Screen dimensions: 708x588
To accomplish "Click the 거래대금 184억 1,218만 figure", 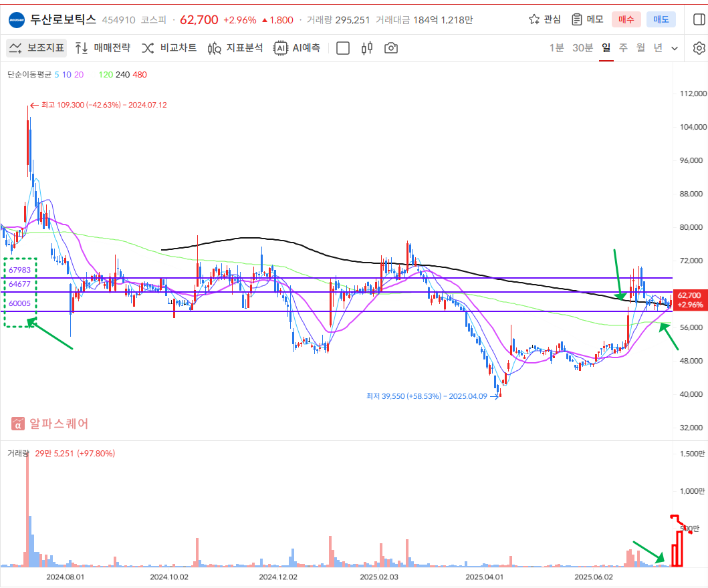I will tap(425, 20).
